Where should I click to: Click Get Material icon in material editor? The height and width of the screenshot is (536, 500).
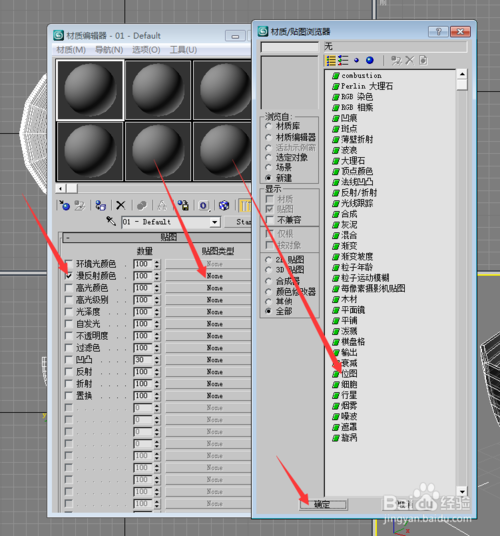(64, 205)
